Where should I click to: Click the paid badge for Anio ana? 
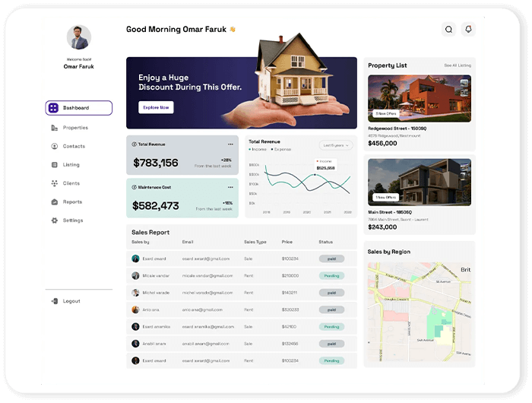[331, 309]
